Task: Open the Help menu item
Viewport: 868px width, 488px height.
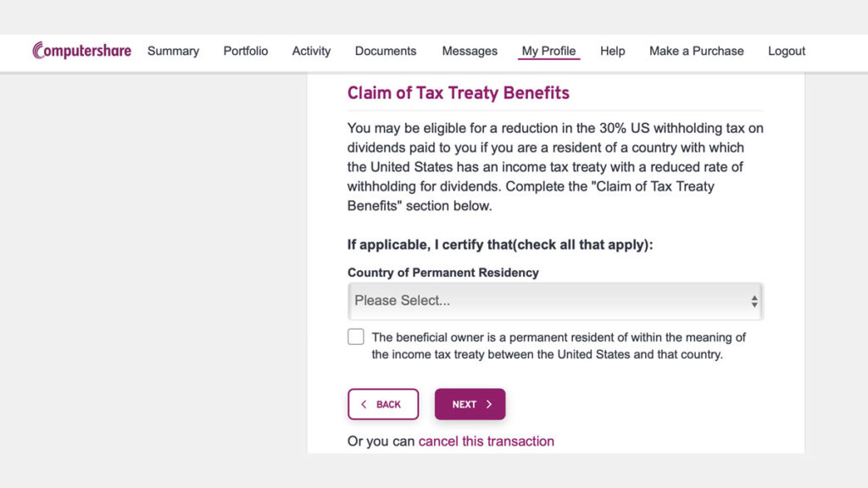Action: [x=612, y=51]
